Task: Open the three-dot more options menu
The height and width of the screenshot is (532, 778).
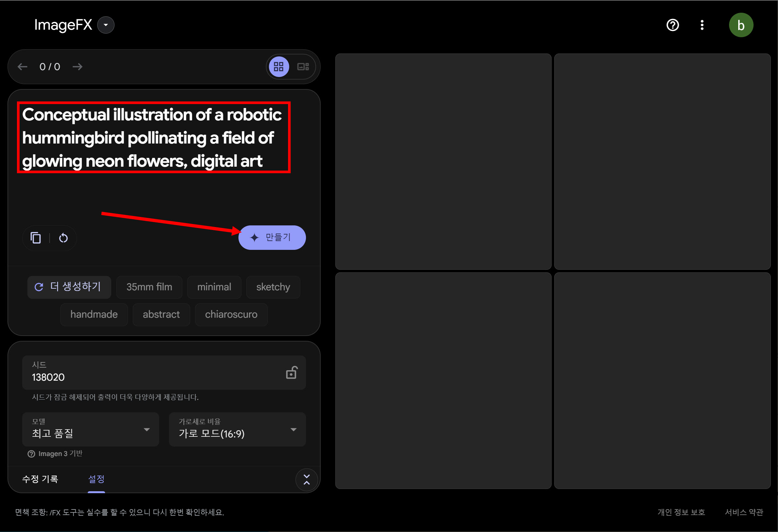Action: 702,25
